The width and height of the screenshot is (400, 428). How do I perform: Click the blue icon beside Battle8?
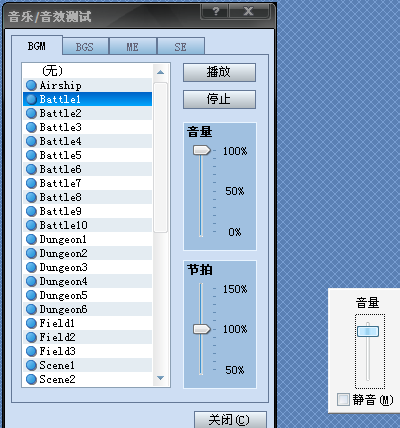pos(31,197)
